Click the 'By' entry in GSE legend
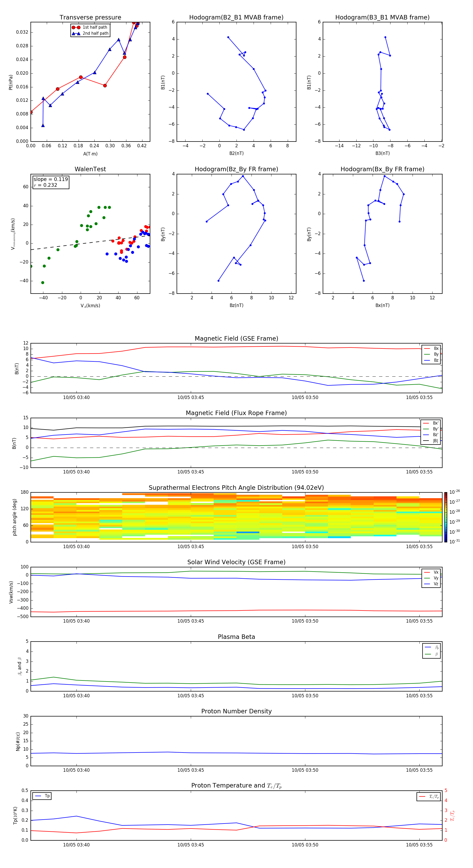The image size is (473, 868). pos(431,355)
